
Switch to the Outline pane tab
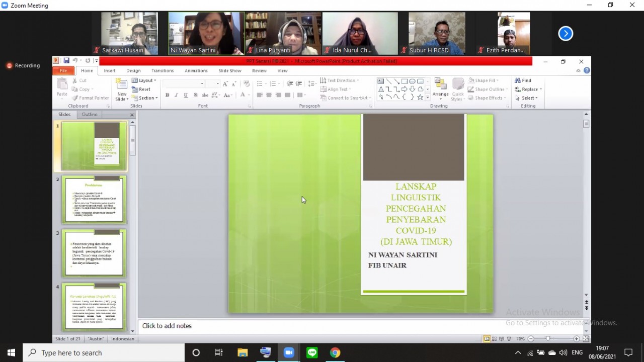coord(90,115)
